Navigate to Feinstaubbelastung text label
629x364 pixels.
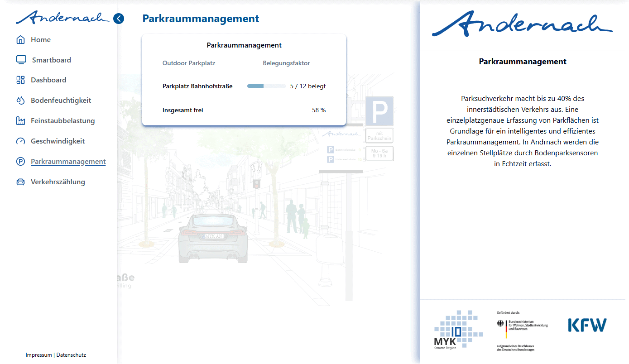tap(62, 121)
